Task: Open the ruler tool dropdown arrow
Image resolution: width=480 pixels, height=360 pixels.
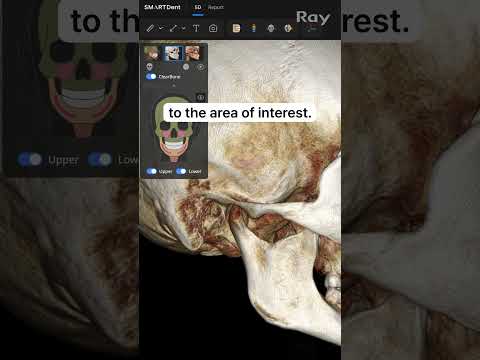Action: tap(161, 28)
